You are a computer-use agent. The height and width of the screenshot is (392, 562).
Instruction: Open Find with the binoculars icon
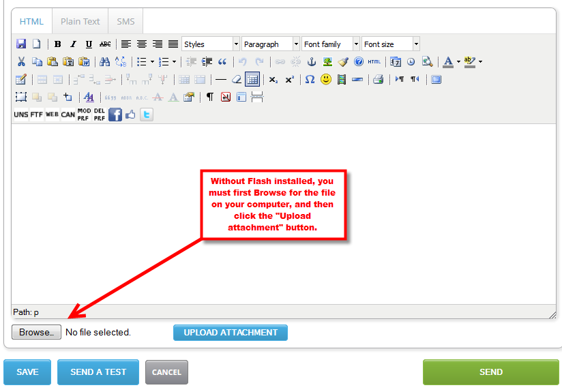[104, 62]
